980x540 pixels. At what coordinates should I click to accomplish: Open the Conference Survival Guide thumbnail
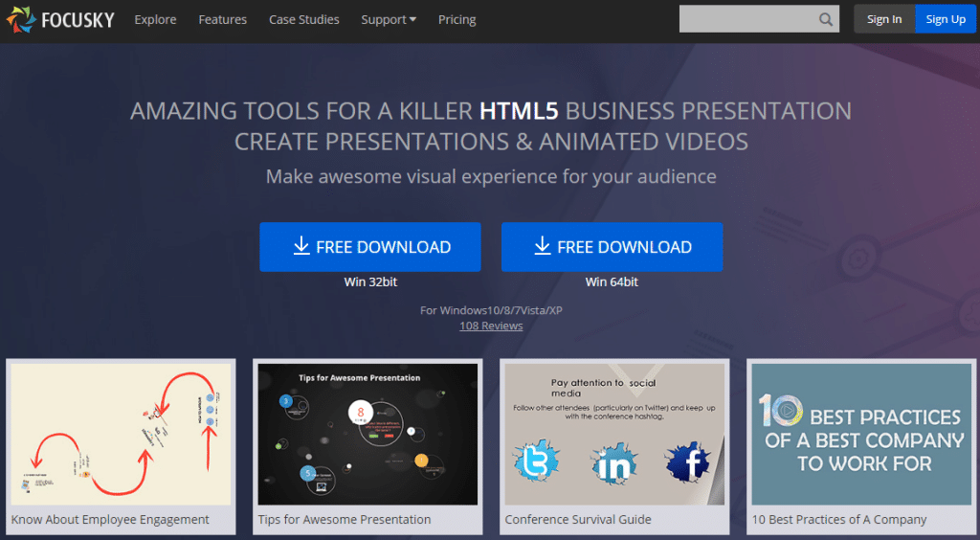pyautogui.click(x=614, y=435)
